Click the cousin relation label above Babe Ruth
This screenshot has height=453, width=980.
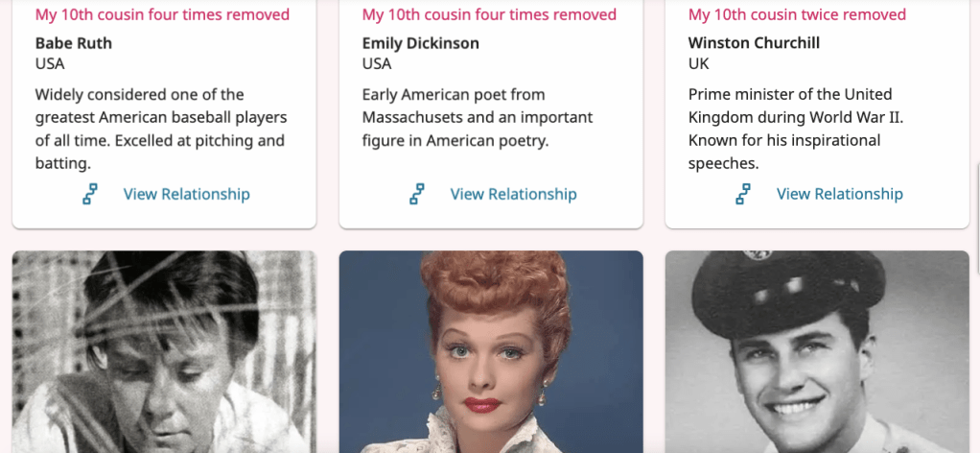coord(162,14)
